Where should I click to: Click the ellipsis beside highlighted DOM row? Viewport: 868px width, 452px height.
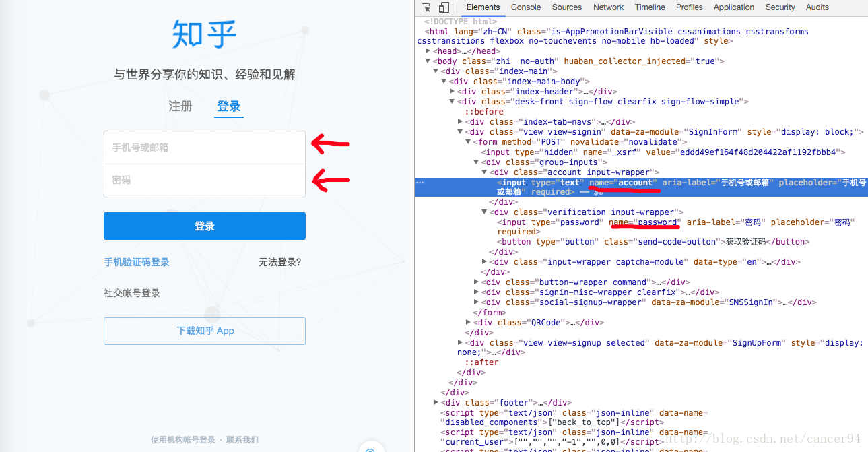coord(420,183)
